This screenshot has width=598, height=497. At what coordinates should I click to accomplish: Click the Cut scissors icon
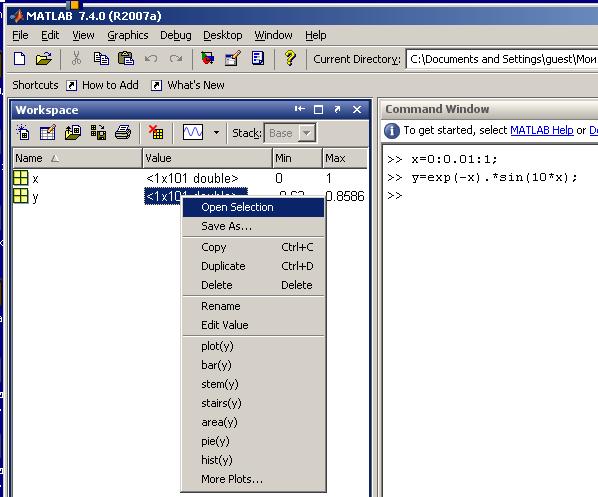tap(76, 59)
